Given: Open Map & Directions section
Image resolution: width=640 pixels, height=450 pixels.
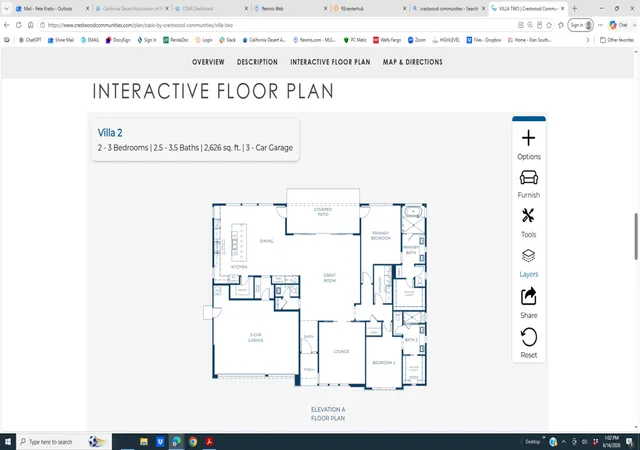Looking at the screenshot, I should pos(413,62).
